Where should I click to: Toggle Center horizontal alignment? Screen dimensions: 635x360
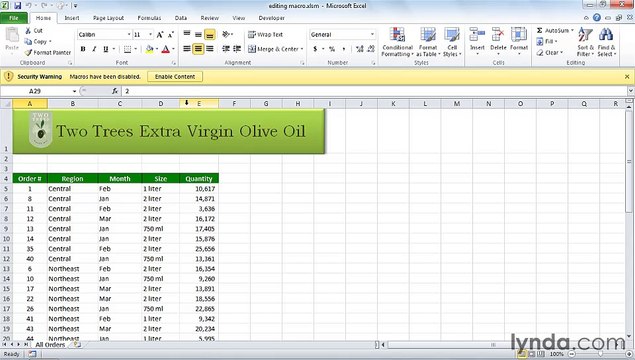(x=198, y=49)
